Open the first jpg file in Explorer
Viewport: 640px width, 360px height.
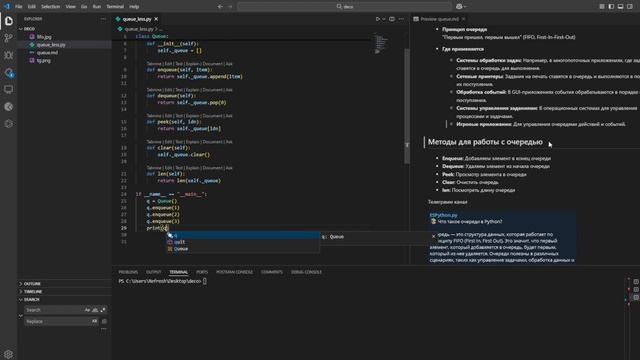click(44, 37)
